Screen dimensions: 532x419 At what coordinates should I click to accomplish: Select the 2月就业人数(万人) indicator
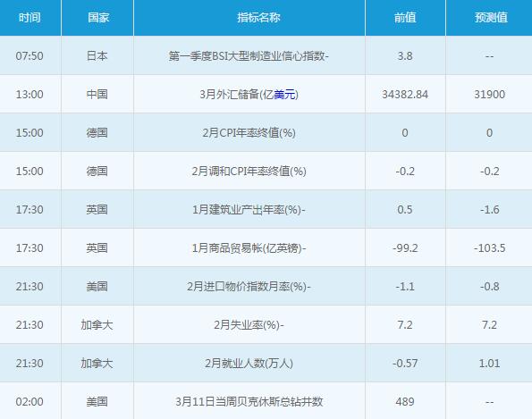(x=249, y=363)
